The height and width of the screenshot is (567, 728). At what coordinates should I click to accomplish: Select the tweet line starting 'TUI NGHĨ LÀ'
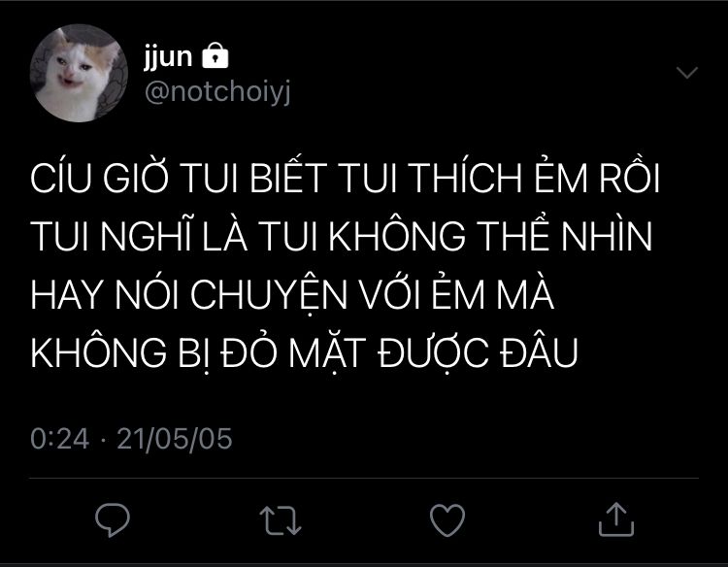342,235
